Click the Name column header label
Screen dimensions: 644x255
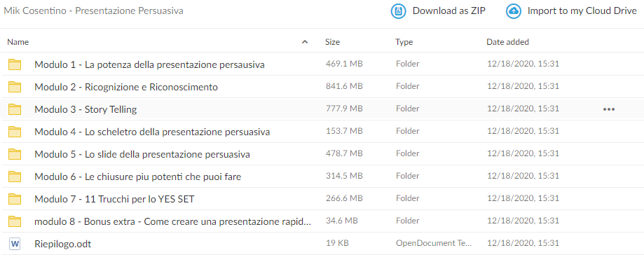pos(18,42)
